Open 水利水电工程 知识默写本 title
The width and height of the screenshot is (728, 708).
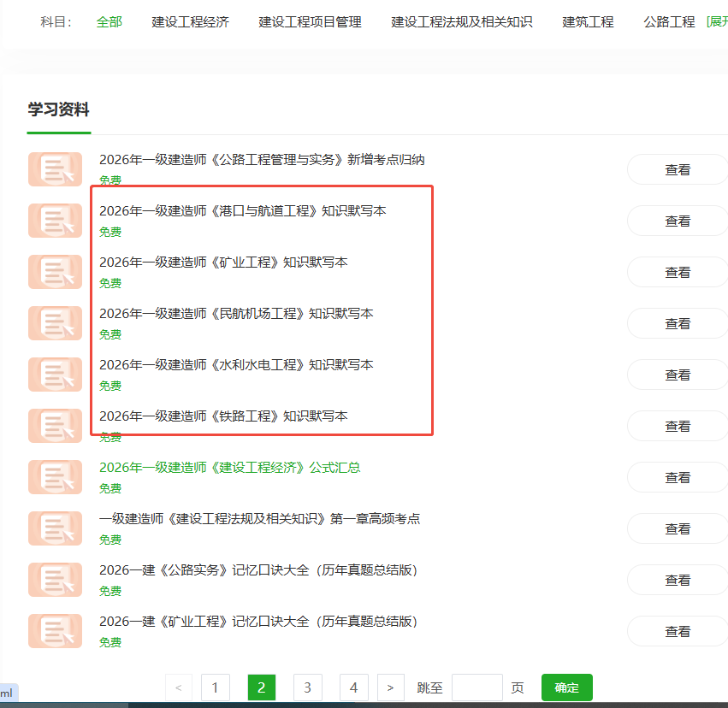point(236,364)
